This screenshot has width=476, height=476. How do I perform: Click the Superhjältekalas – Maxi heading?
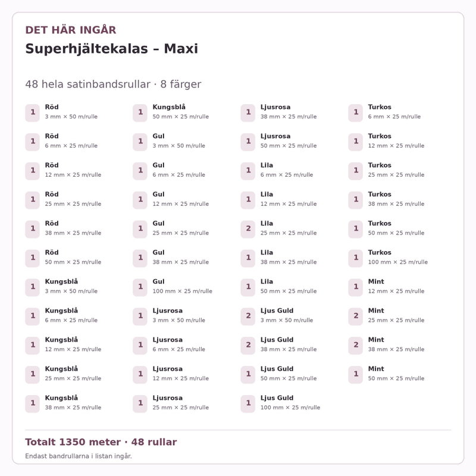[x=112, y=49]
